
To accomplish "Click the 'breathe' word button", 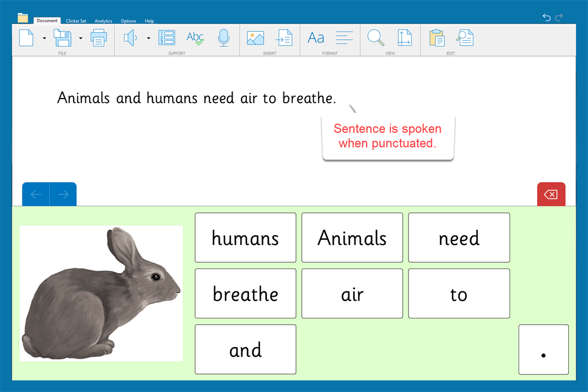I will (x=245, y=293).
